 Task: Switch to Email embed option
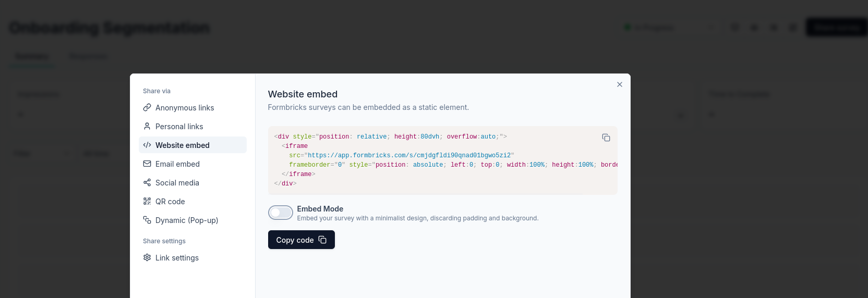point(177,164)
